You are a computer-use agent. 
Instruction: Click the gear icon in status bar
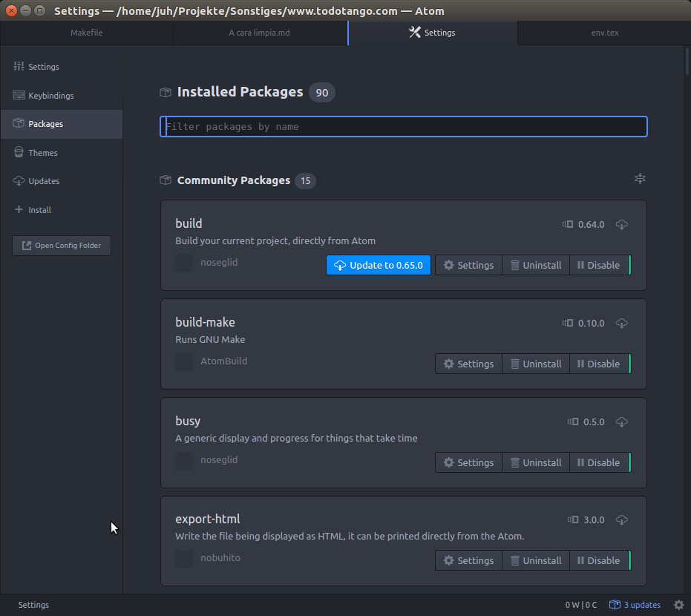(x=678, y=605)
